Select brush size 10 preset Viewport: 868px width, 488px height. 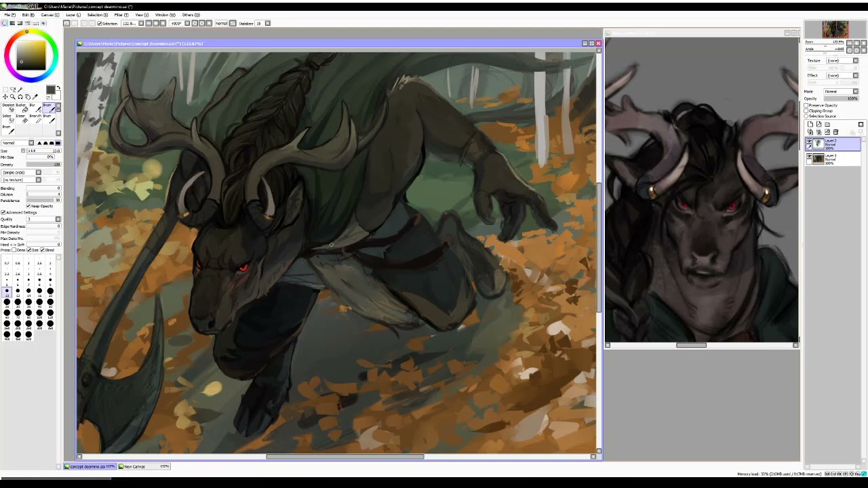click(7, 292)
